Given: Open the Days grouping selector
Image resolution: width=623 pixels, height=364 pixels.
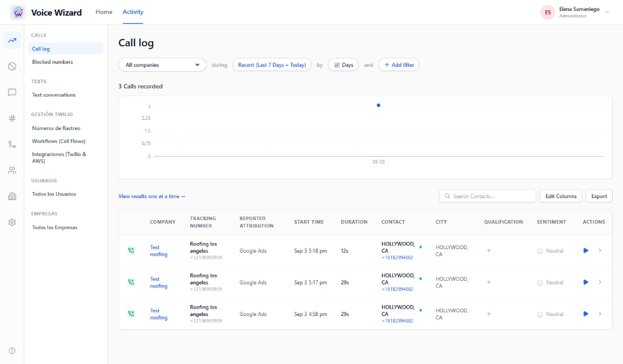Looking at the screenshot, I should click(343, 64).
